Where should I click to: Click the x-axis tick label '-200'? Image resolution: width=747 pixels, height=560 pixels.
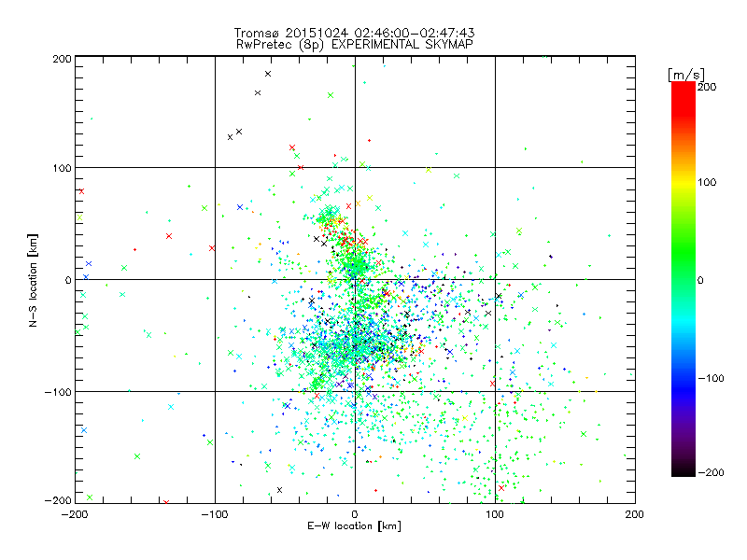point(75,514)
